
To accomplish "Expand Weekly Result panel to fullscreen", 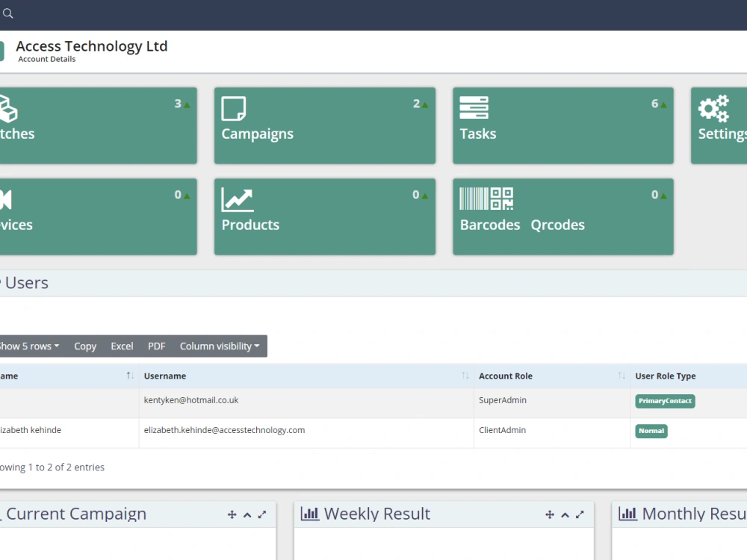I will click(580, 514).
